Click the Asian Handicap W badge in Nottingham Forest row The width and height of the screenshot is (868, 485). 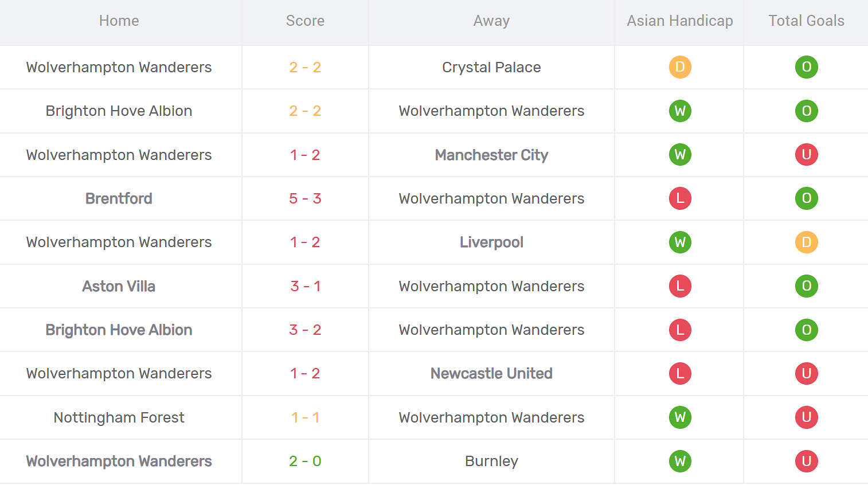click(x=680, y=417)
